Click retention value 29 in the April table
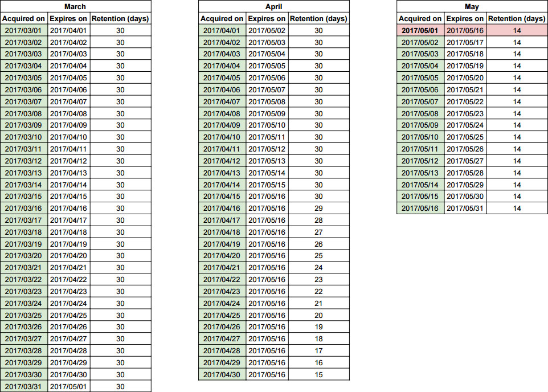The image size is (548, 392). click(318, 209)
